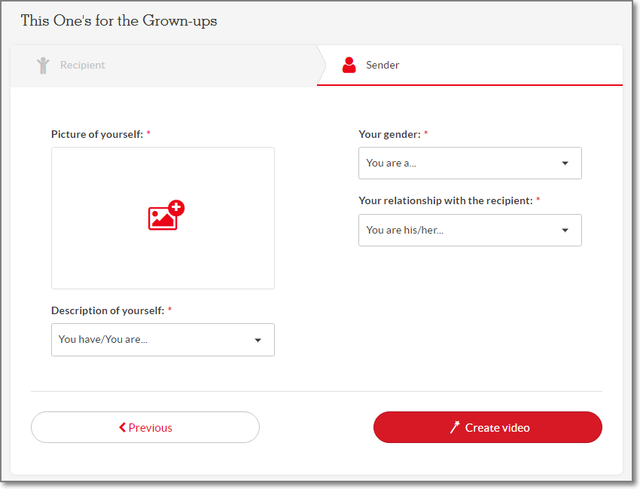Go back with the Previous button
Screen dimensions: 640x489
point(145,427)
